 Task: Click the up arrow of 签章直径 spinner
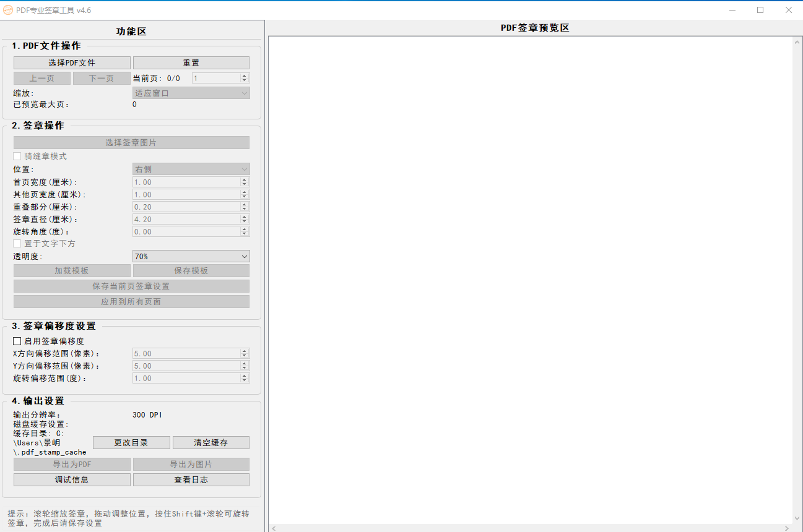pyautogui.click(x=245, y=217)
